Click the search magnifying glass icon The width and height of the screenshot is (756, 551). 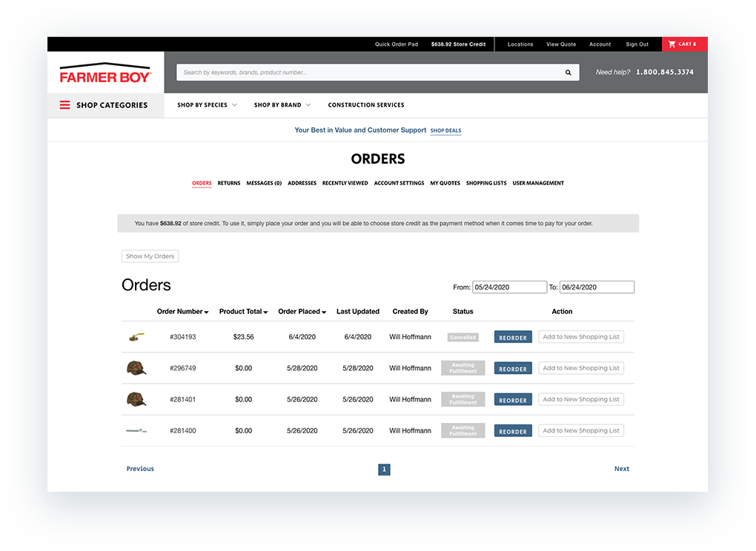pyautogui.click(x=568, y=72)
